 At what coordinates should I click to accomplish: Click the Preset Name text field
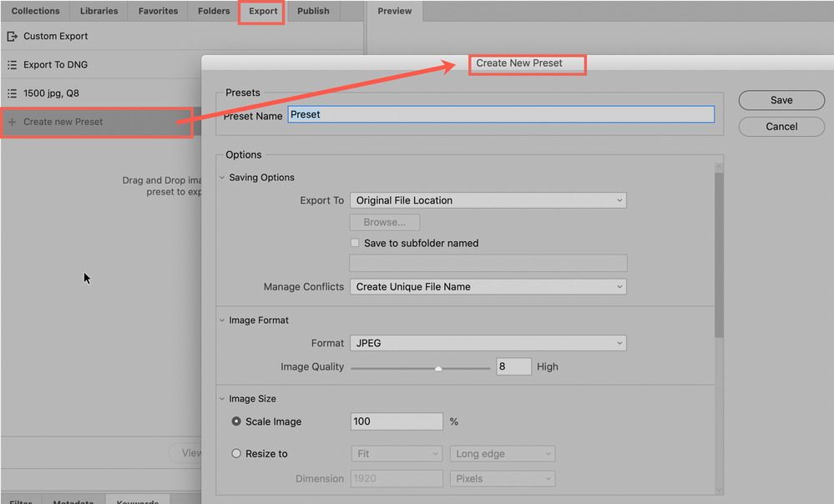pyautogui.click(x=501, y=114)
